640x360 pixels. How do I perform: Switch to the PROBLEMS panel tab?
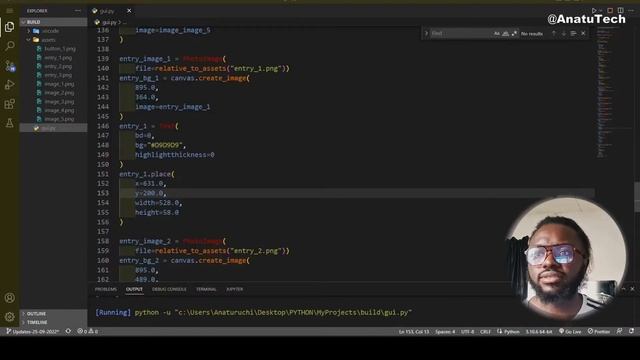coord(106,289)
